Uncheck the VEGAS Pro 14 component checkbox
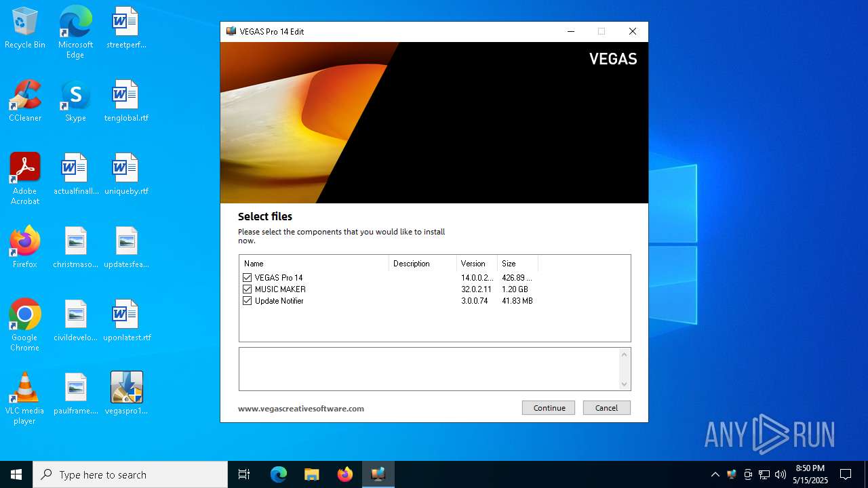The width and height of the screenshot is (868, 488). 247,278
